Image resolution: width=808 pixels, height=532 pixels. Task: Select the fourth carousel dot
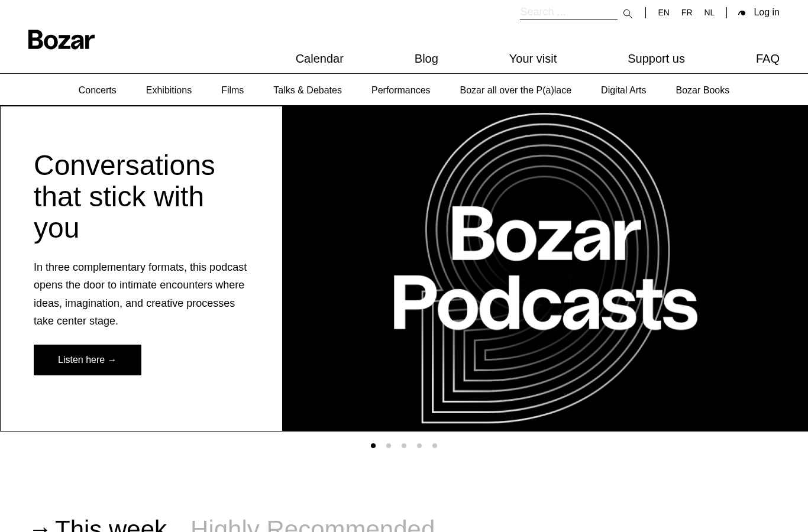(x=419, y=446)
